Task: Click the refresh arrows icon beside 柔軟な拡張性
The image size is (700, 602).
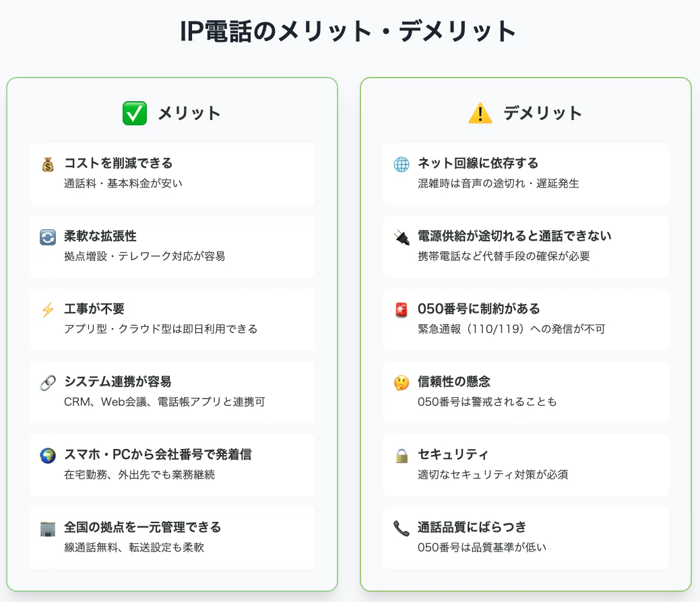Action: coord(47,237)
